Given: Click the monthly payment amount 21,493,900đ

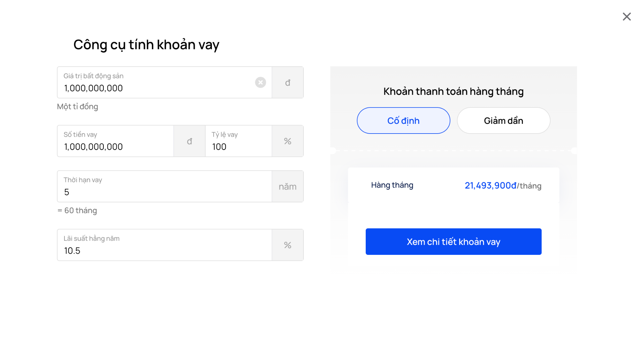Looking at the screenshot, I should [x=490, y=186].
